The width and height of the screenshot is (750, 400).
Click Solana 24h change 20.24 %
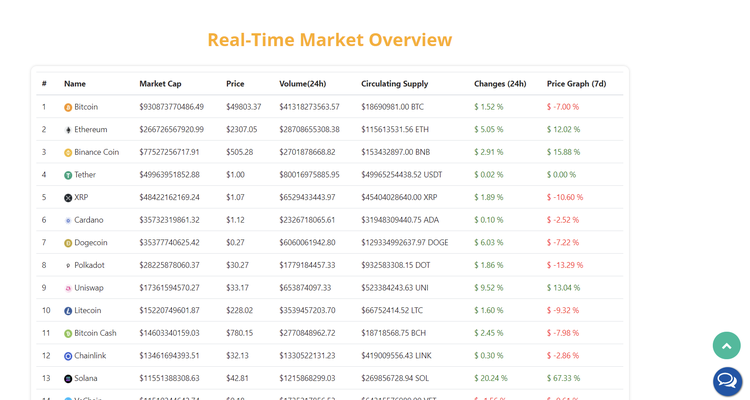[491, 378]
